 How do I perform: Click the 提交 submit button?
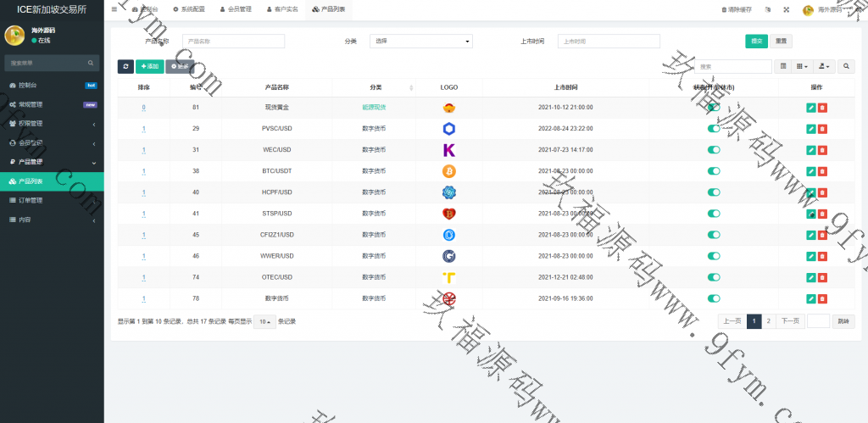pyautogui.click(x=756, y=41)
